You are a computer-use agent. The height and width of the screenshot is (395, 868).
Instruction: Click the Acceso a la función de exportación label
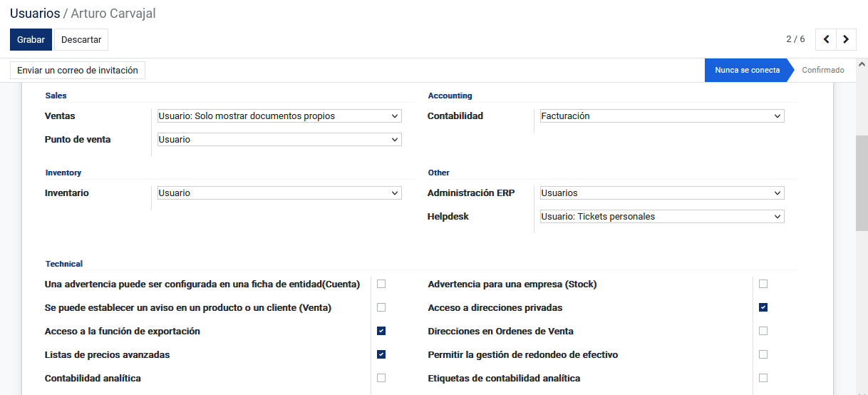coord(123,332)
